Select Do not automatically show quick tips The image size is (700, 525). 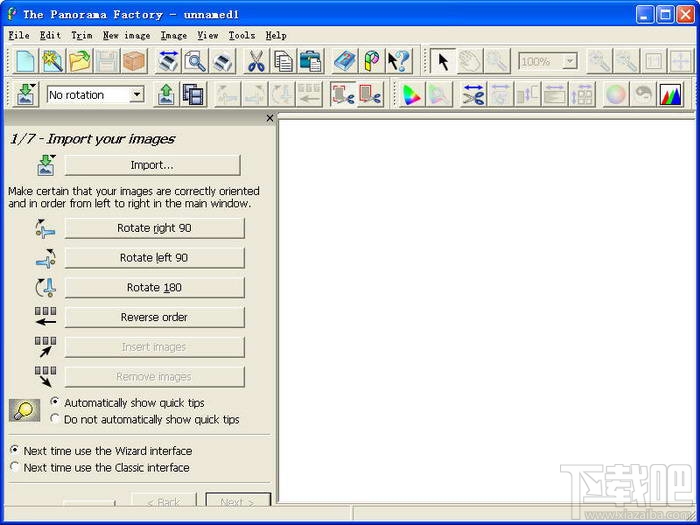coord(145,420)
